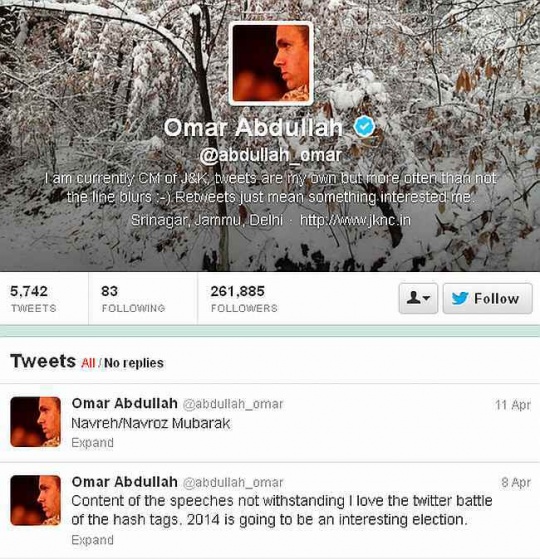The height and width of the screenshot is (559, 540).
Task: Click avatar beside the hash tags tweet
Action: coord(35,500)
